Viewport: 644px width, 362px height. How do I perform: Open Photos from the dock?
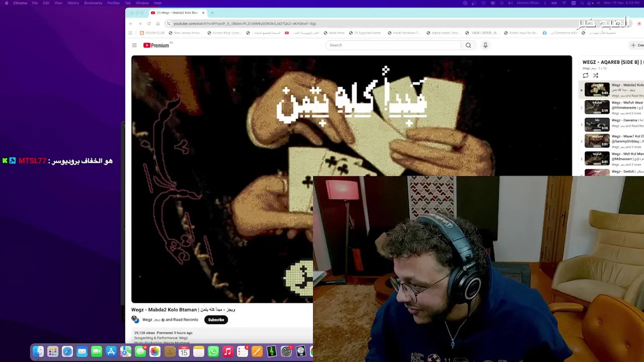(155, 351)
